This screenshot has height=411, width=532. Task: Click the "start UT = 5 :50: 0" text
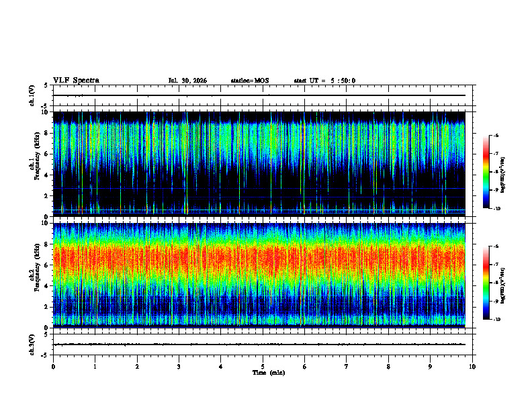point(324,81)
